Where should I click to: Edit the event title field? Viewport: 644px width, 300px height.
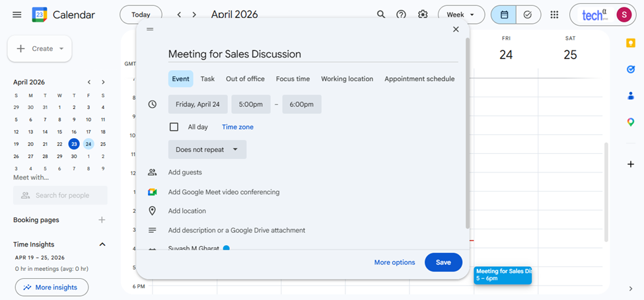(x=313, y=54)
